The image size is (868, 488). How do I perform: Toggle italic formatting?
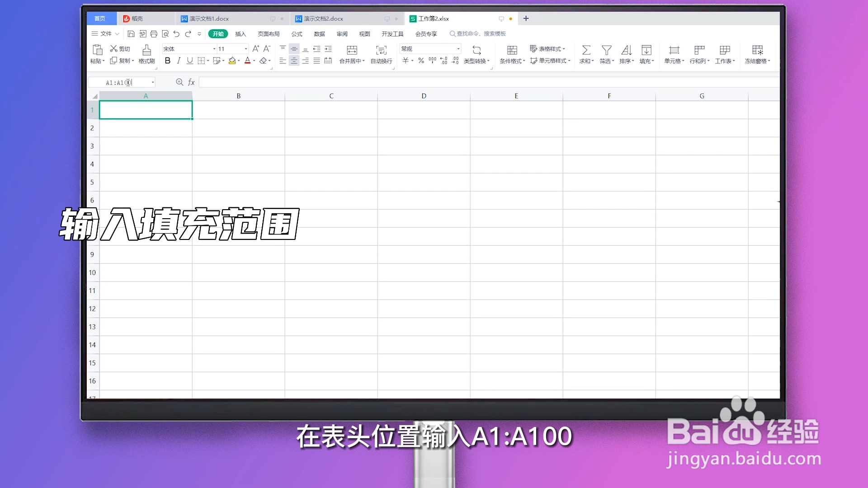[179, 60]
